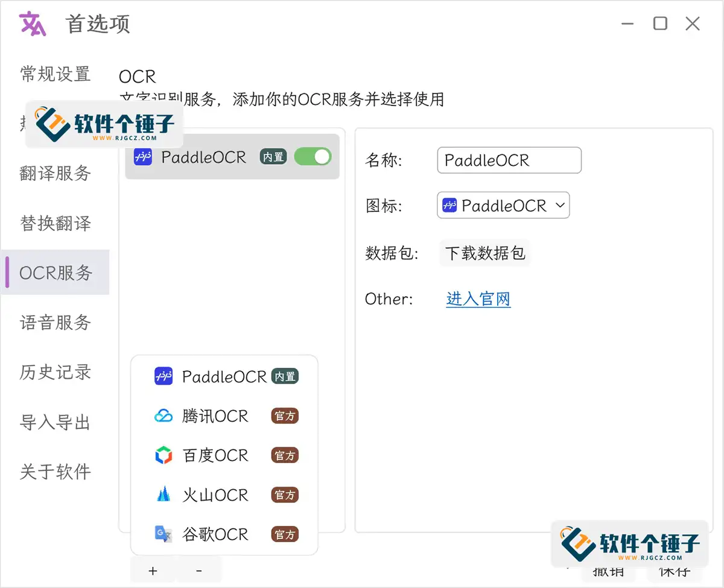This screenshot has height=588, width=724.
Task: Click the minus button to remove service
Action: 199,571
